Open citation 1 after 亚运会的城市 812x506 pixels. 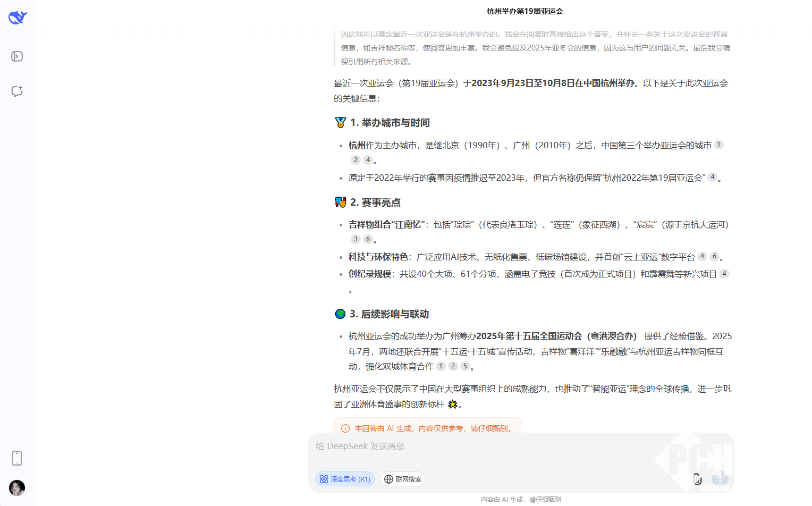pyautogui.click(x=718, y=145)
